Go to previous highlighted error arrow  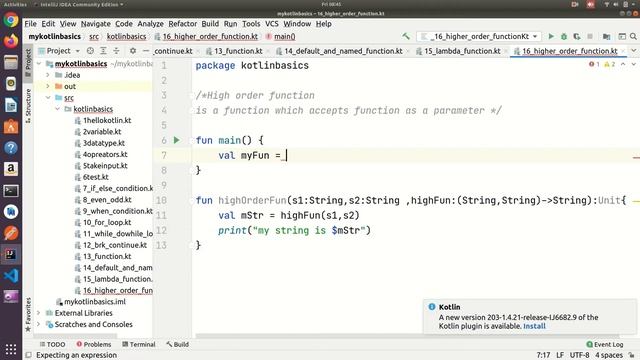click(623, 64)
